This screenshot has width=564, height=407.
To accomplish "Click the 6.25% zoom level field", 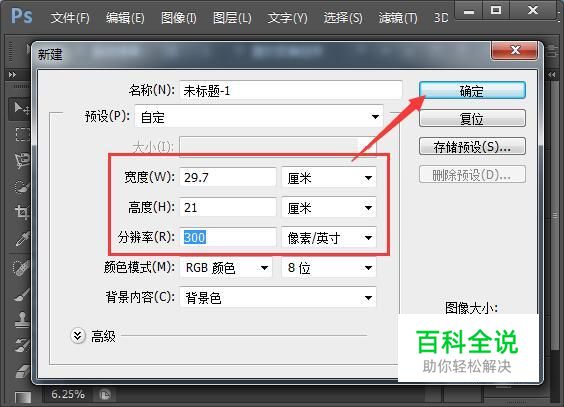I will point(68,394).
